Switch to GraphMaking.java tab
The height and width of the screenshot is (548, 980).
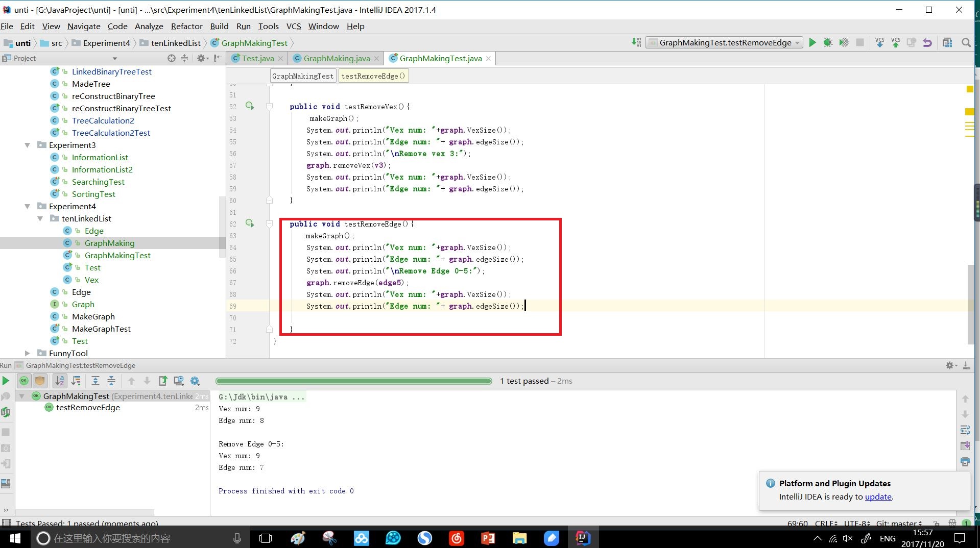tap(337, 58)
